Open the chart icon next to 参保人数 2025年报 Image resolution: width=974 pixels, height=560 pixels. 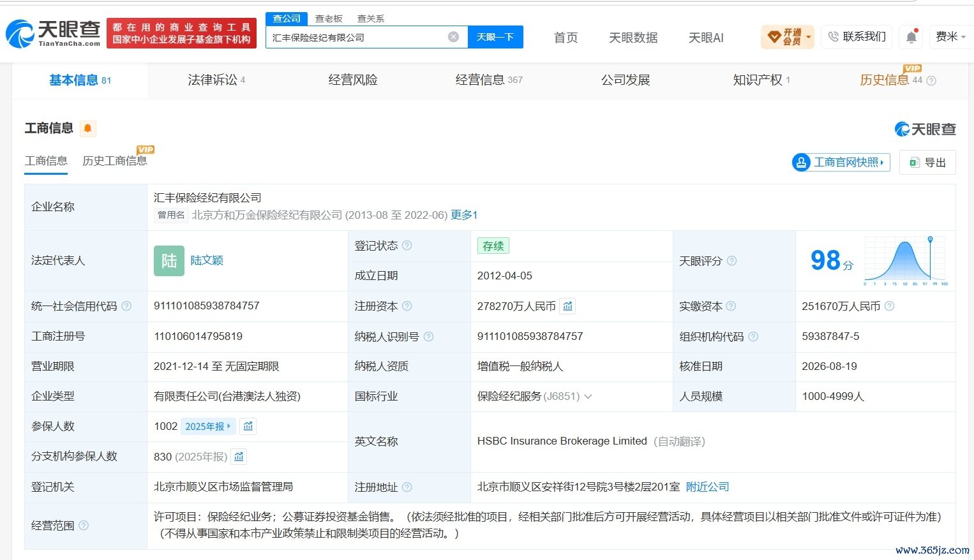pos(248,426)
